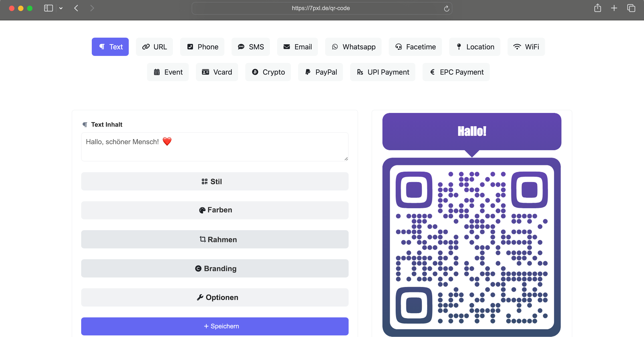Open a new tab with plus icon
Screen dimensions: 644x337
(x=614, y=8)
